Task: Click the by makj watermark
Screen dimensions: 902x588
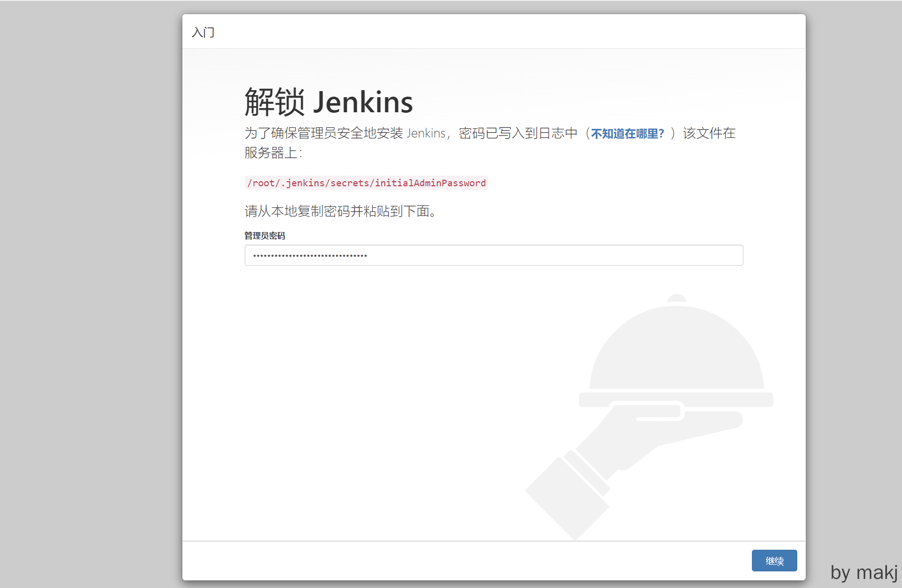Action: (x=864, y=573)
